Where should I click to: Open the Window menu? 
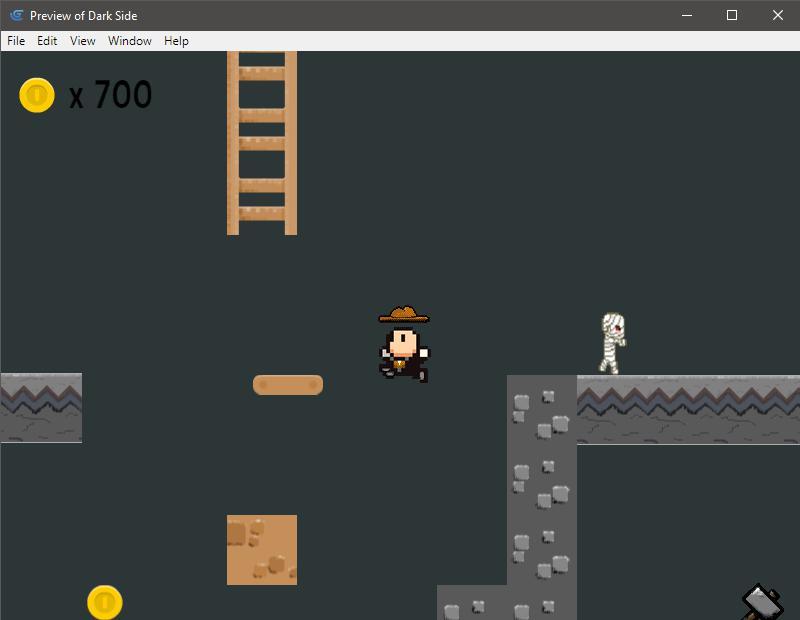(130, 41)
